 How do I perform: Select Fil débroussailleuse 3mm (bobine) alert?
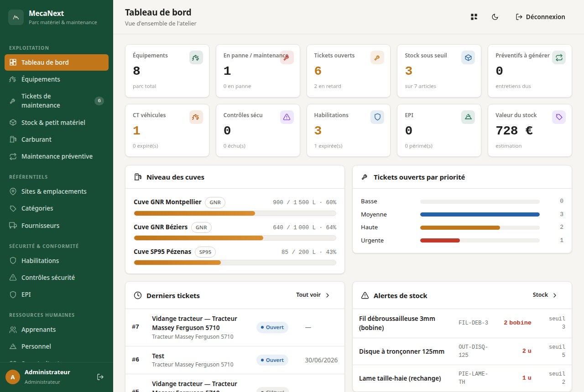(x=462, y=323)
